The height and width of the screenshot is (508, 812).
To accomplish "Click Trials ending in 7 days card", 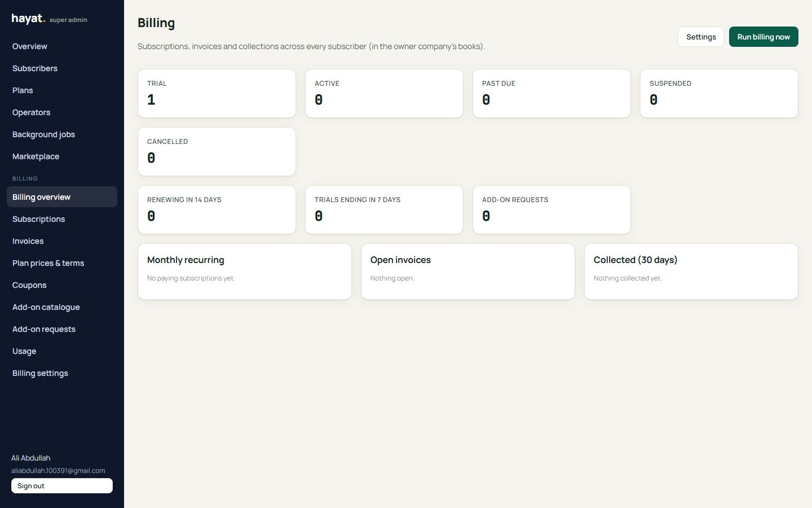I will [x=384, y=210].
